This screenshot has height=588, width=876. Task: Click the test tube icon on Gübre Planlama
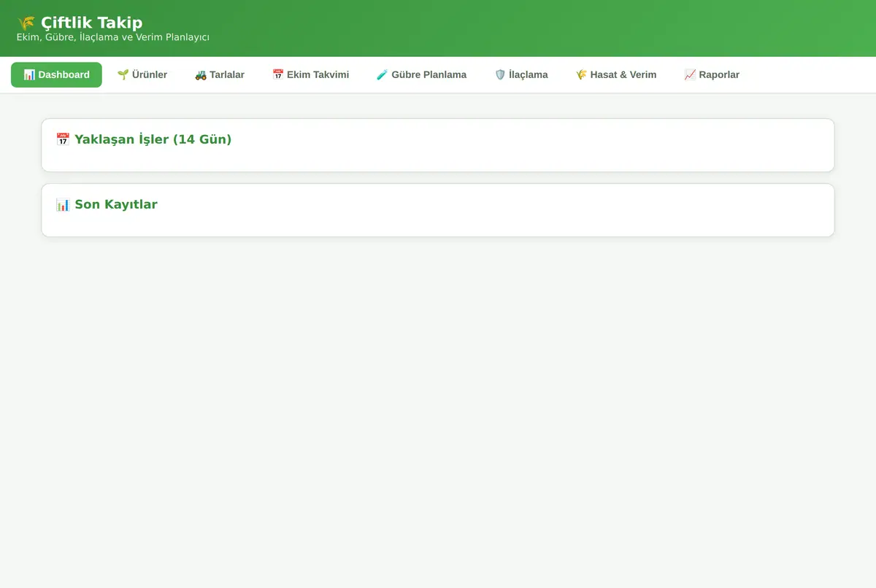[x=383, y=74]
